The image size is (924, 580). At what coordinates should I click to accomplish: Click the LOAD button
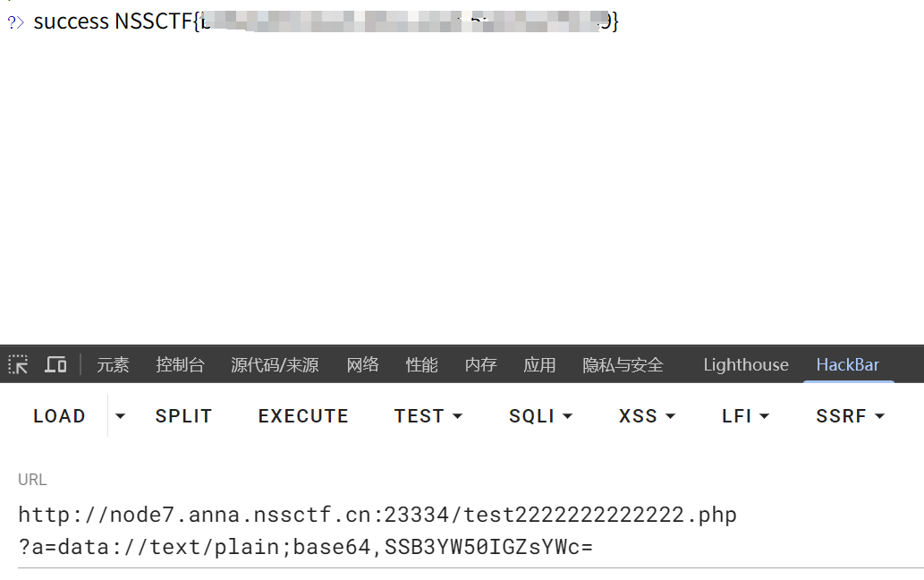coord(59,416)
